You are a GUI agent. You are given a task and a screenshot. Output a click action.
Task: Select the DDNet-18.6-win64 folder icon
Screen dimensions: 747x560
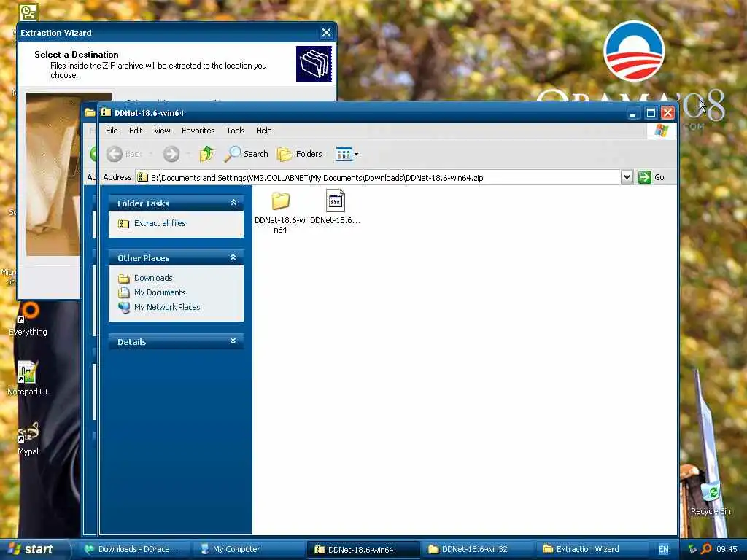[281, 201]
